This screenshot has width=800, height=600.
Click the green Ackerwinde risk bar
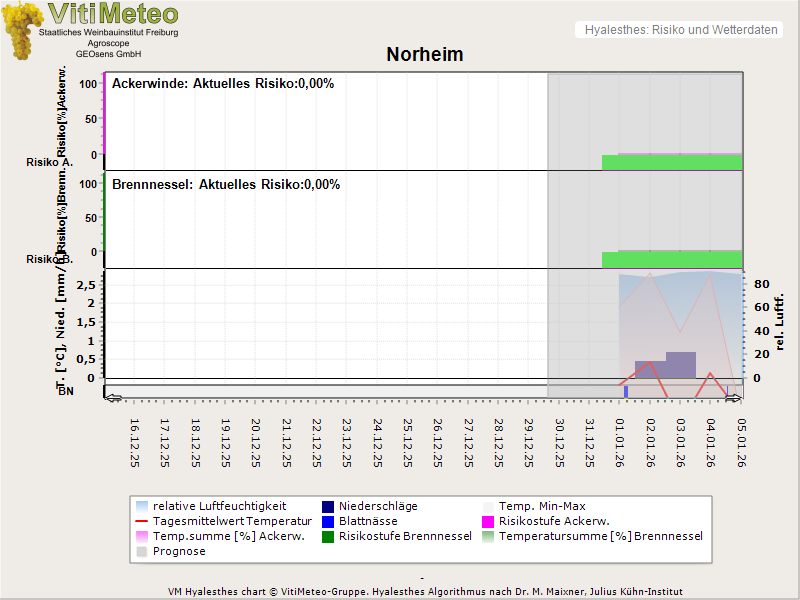pos(672,162)
